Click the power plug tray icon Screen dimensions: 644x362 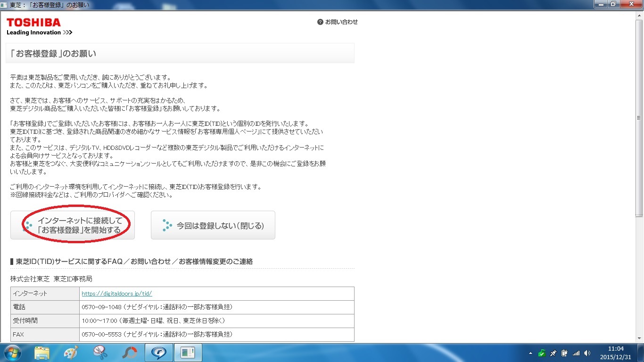coord(564,353)
